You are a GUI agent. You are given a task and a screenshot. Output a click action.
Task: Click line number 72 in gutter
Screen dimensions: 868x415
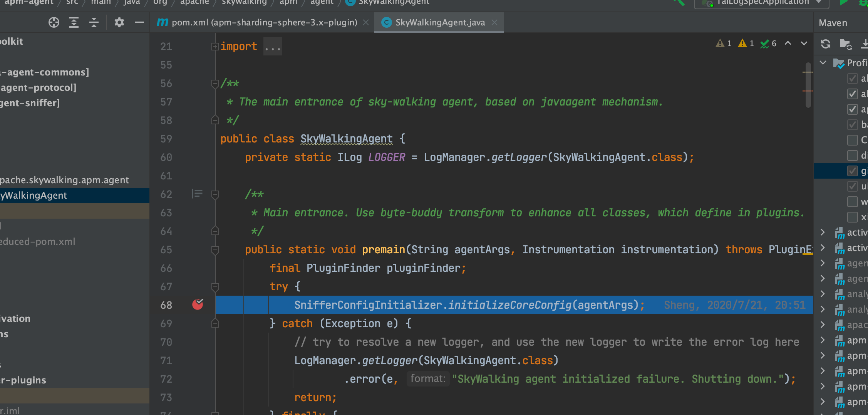click(166, 379)
